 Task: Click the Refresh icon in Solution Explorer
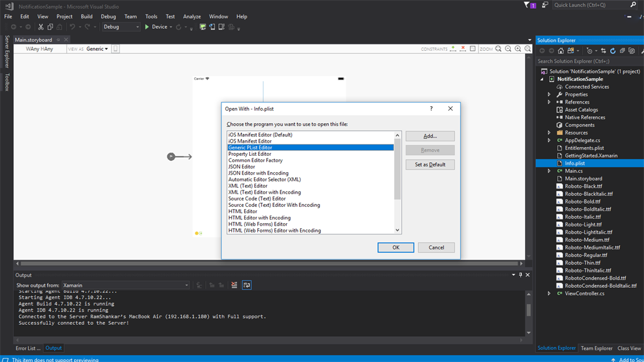point(613,51)
